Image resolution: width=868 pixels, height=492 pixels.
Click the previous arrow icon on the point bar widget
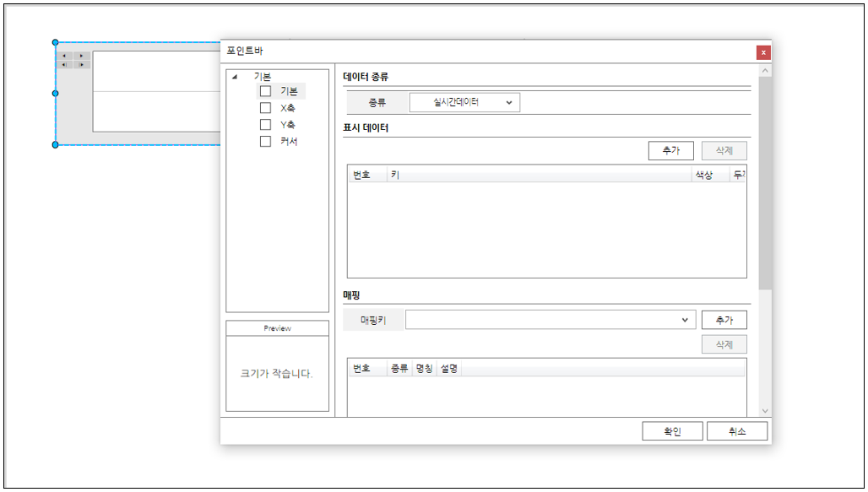coord(64,56)
